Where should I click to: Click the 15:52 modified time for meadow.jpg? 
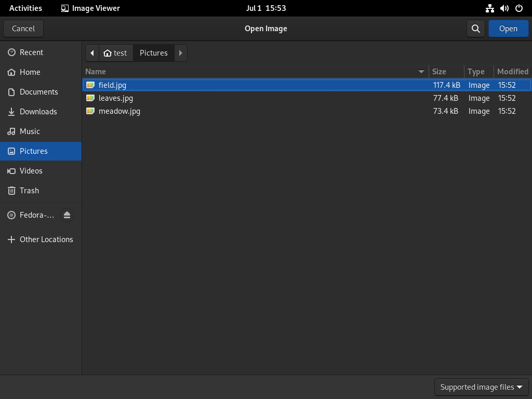(507, 111)
